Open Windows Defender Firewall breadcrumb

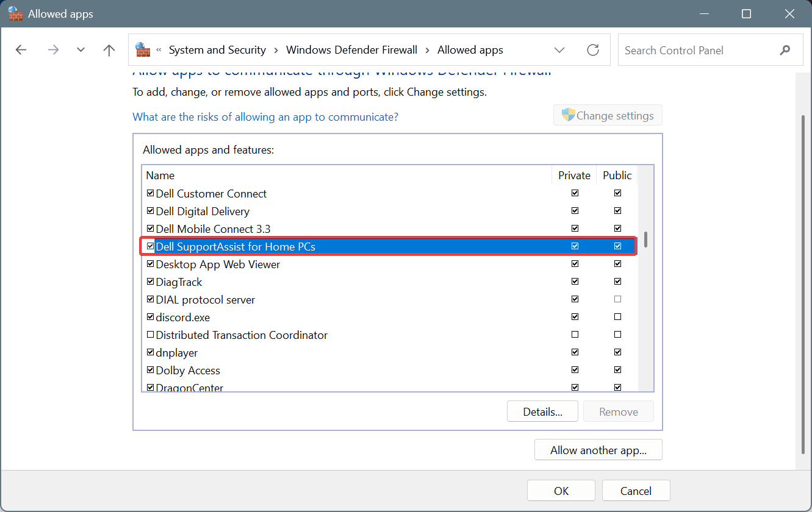[351, 50]
